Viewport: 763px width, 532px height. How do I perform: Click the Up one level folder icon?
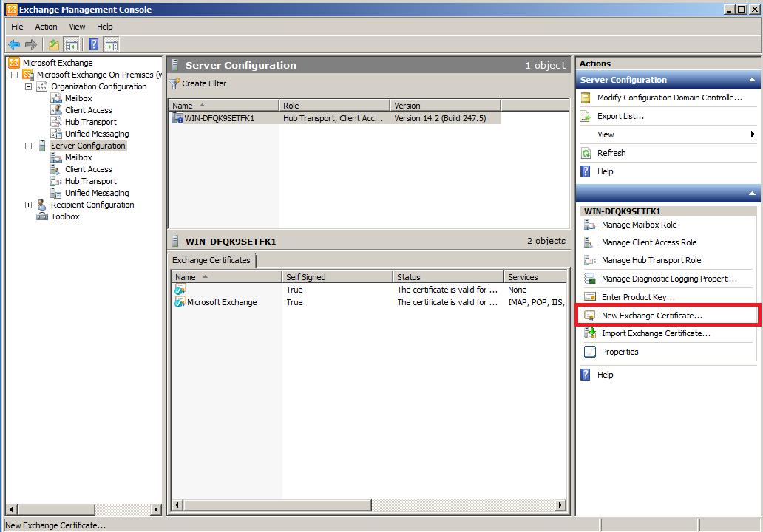[54, 44]
